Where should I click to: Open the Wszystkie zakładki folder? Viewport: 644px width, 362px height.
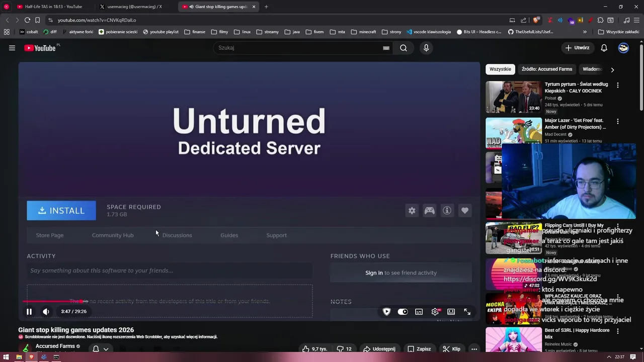pos(618,32)
